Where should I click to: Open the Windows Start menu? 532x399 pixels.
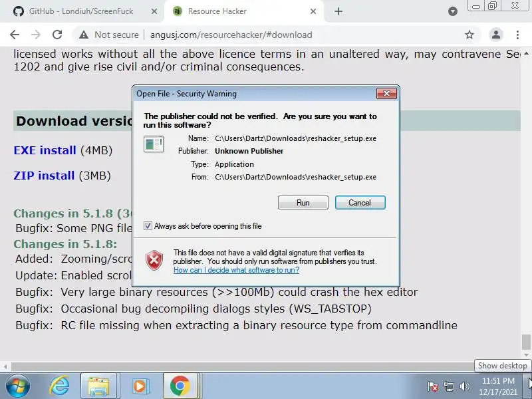[18, 386]
